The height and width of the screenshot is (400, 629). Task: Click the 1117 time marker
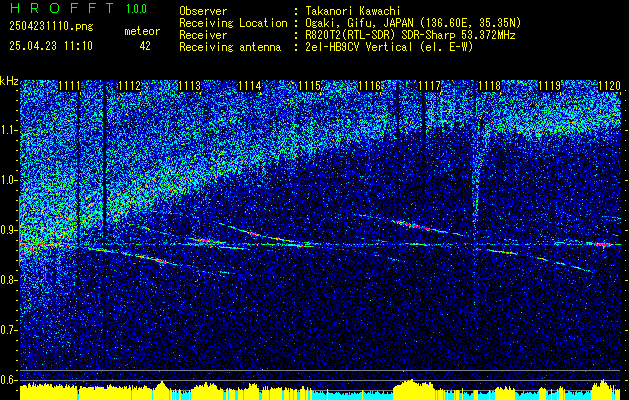click(x=430, y=86)
